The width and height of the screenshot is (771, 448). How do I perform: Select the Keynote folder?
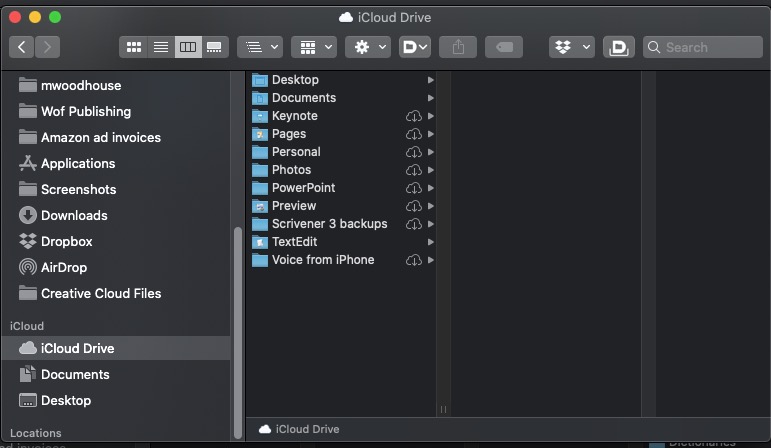[342, 116]
